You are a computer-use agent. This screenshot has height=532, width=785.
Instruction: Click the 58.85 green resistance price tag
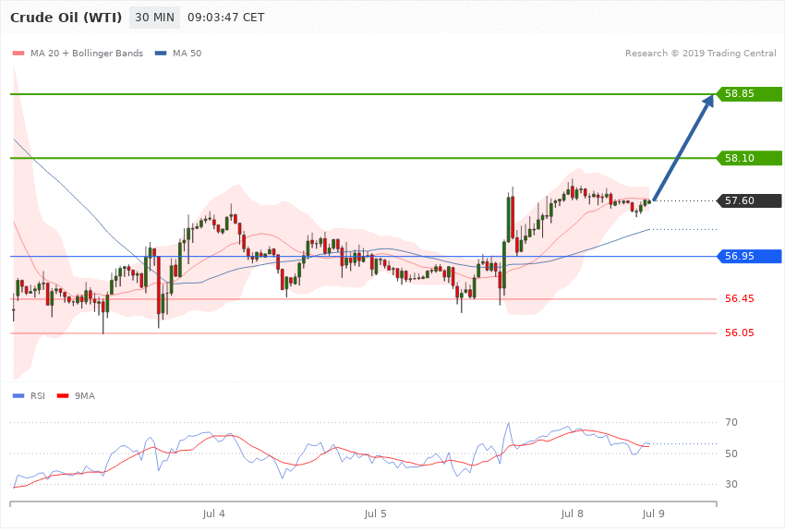coord(750,93)
